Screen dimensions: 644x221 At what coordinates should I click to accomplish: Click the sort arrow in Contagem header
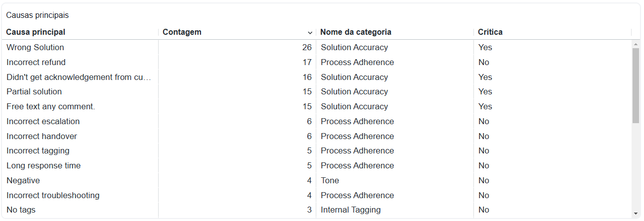(310, 33)
